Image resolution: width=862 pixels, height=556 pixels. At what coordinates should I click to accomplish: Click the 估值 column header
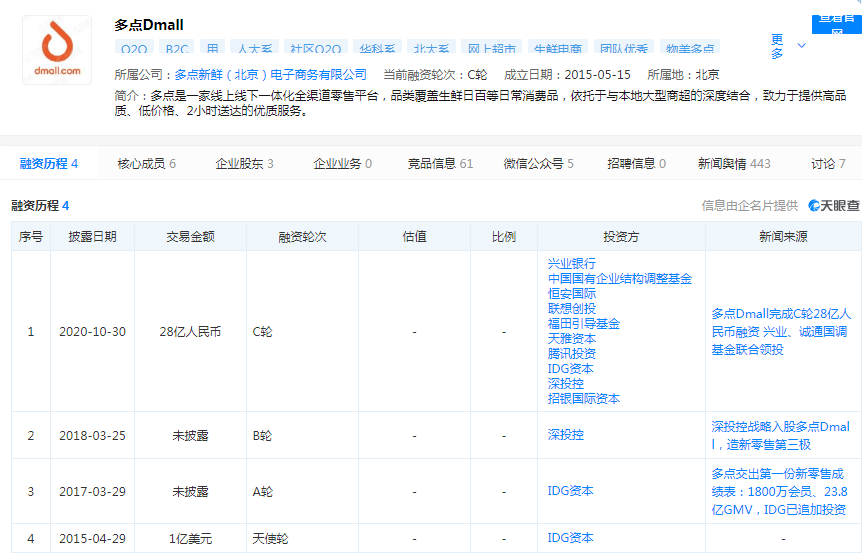coord(415,236)
